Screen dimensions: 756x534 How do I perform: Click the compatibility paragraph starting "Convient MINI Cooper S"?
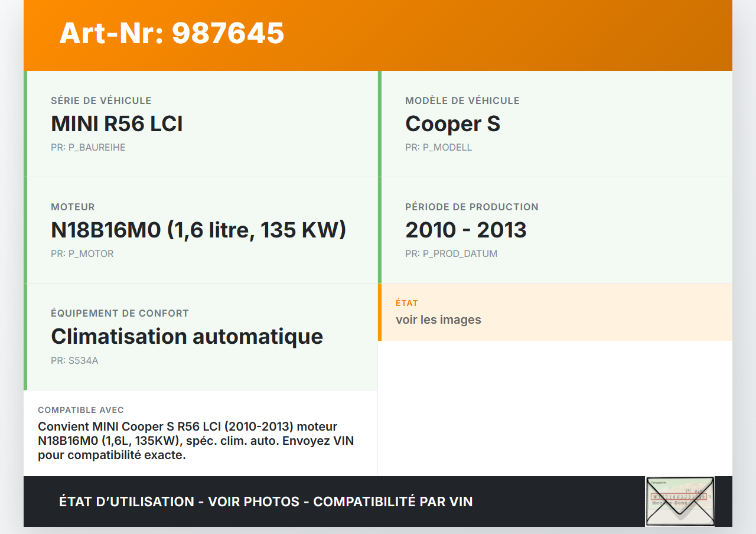(x=196, y=441)
